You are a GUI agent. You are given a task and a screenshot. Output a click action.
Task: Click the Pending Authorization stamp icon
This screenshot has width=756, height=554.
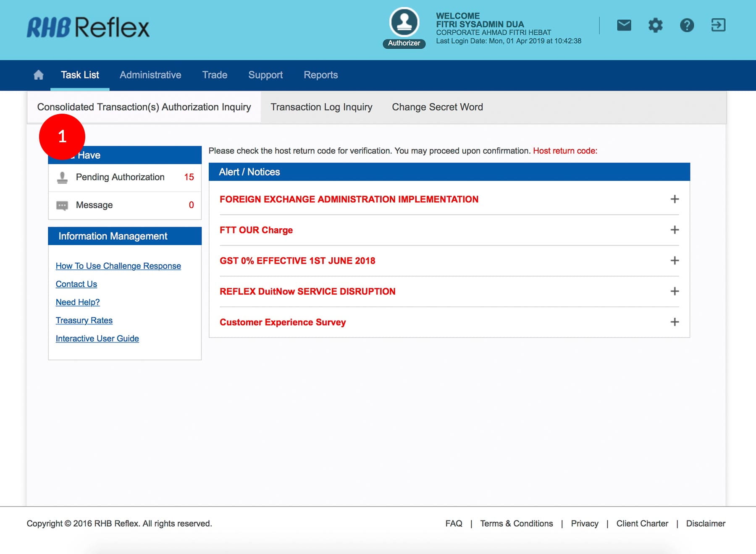pyautogui.click(x=62, y=178)
